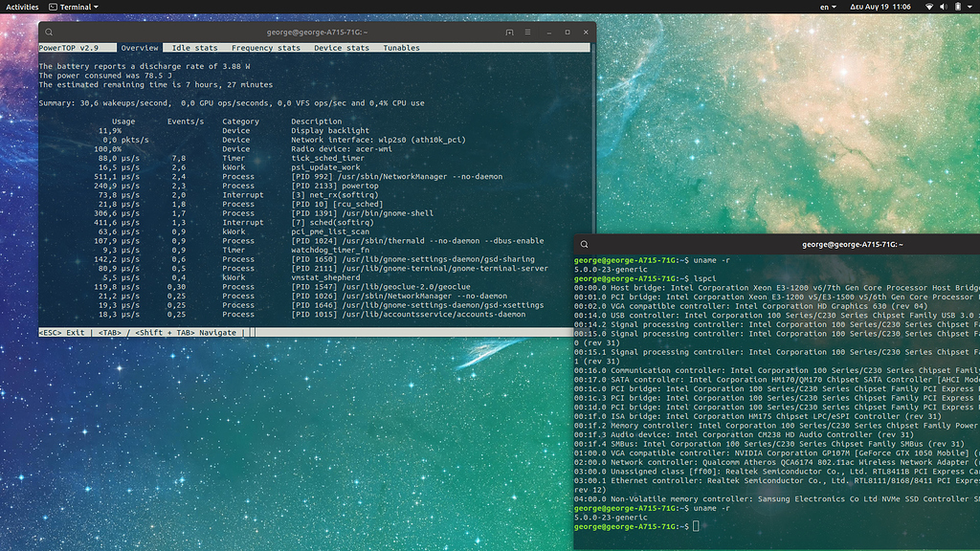Click the "Description" column header in PowerTOP
This screenshot has width=980, height=551.
point(316,121)
